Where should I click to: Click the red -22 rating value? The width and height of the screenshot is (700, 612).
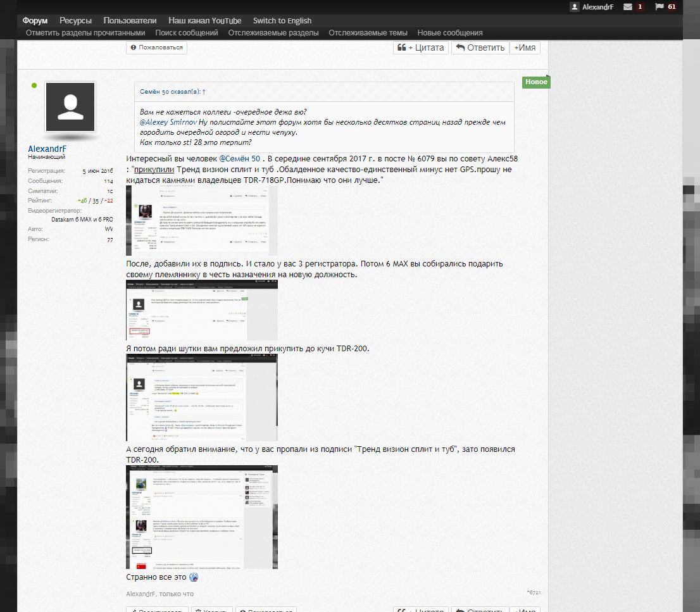point(109,201)
